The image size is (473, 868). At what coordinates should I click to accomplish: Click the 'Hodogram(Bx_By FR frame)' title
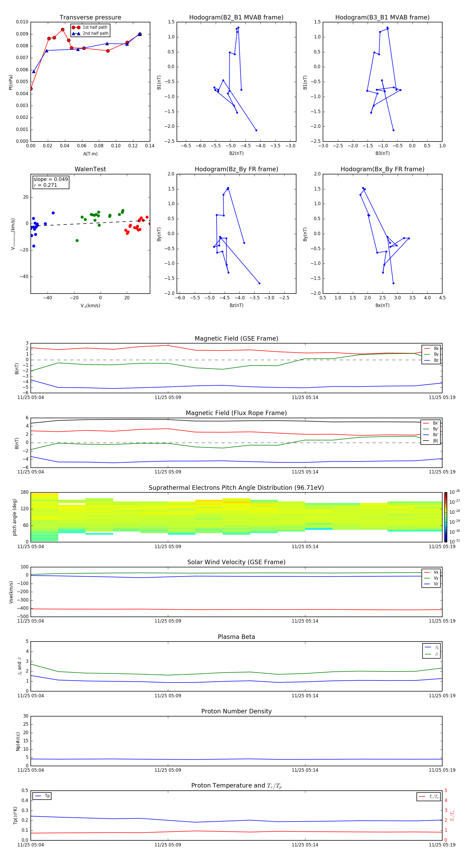click(x=382, y=169)
